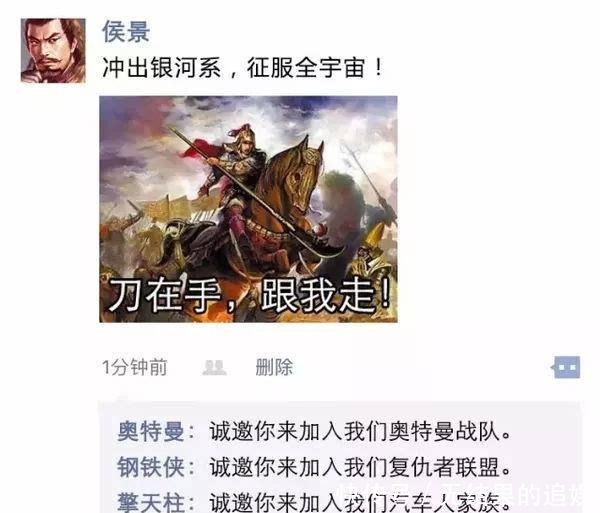
Task: Open commenter 钢铁侠's profile name
Action: 151,467
